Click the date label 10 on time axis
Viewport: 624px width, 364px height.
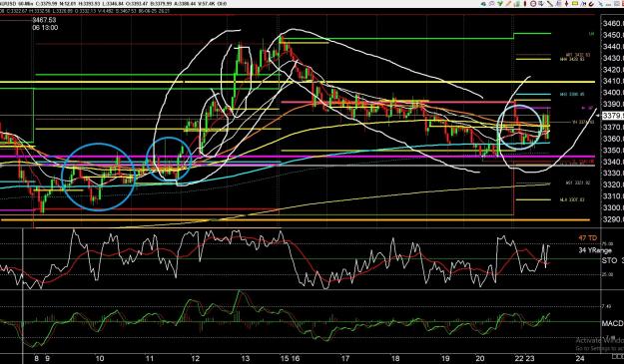click(100, 359)
